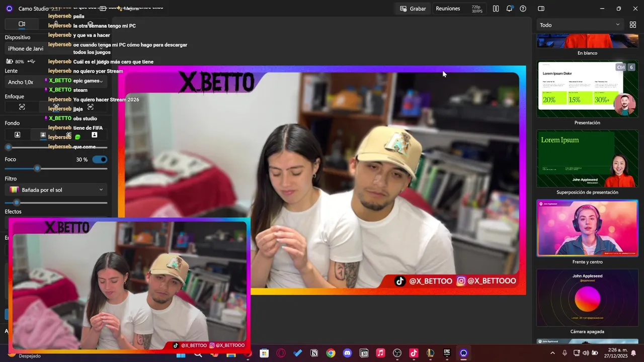
Task: Open Google Chrome from the taskbar
Action: pos(331,353)
